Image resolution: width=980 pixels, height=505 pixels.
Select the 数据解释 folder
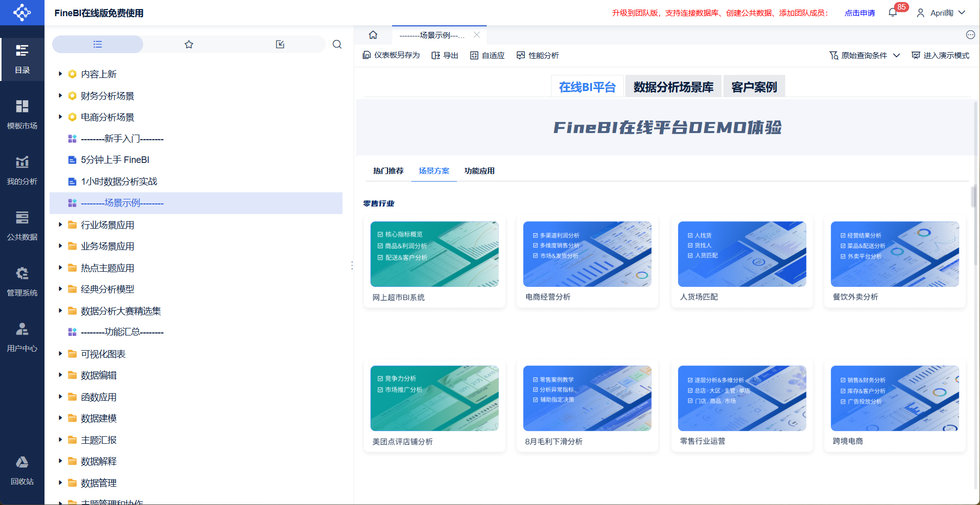tap(196, 461)
